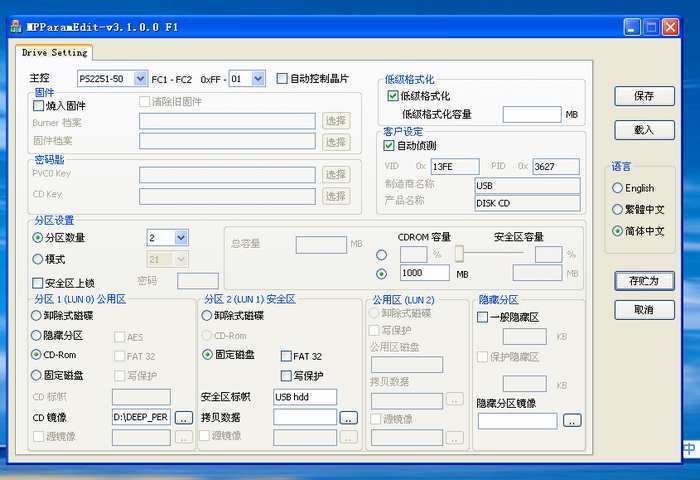The height and width of the screenshot is (480, 700).
Task: Click the CDROM capacity slider thumb
Action: tap(459, 254)
